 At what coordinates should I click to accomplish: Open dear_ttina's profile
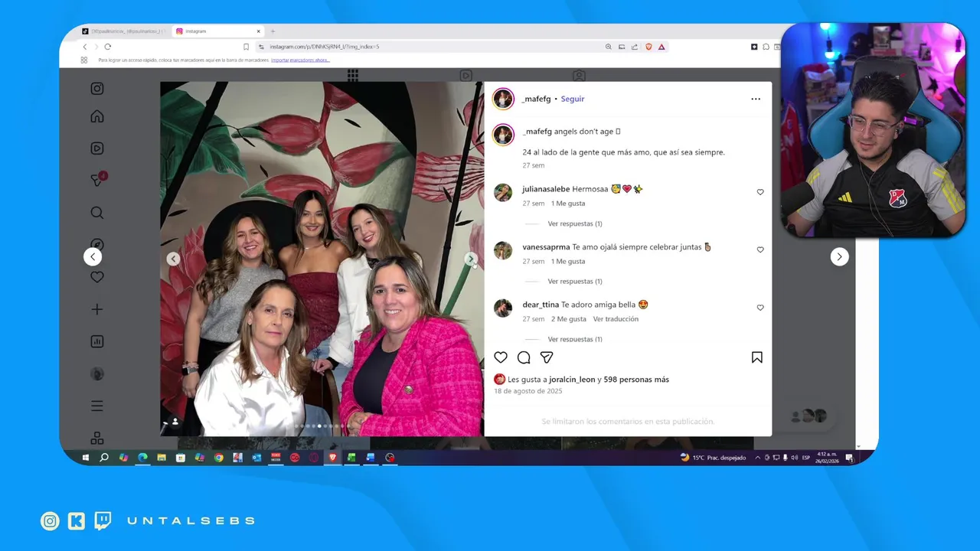click(x=541, y=305)
